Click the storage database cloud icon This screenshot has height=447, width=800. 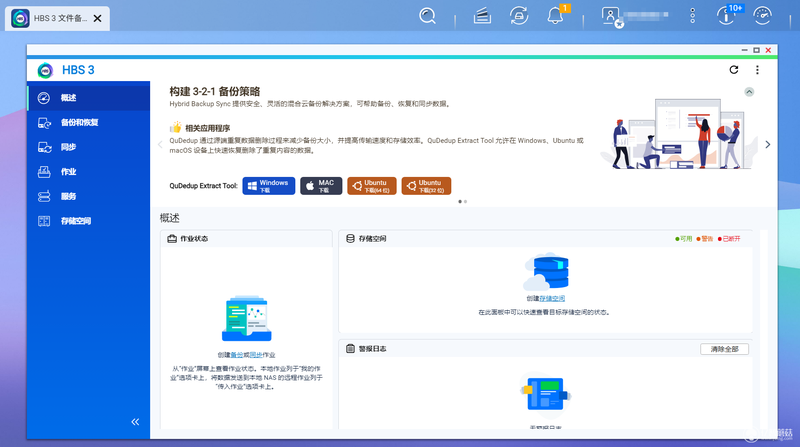(546, 271)
